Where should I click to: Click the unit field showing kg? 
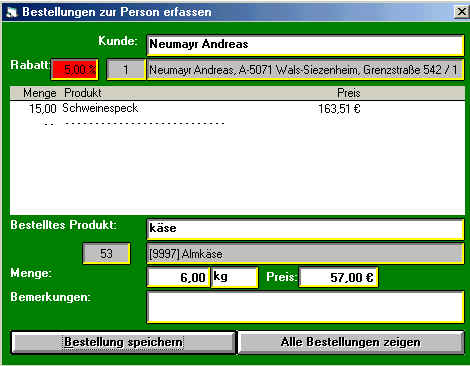pyautogui.click(x=235, y=277)
